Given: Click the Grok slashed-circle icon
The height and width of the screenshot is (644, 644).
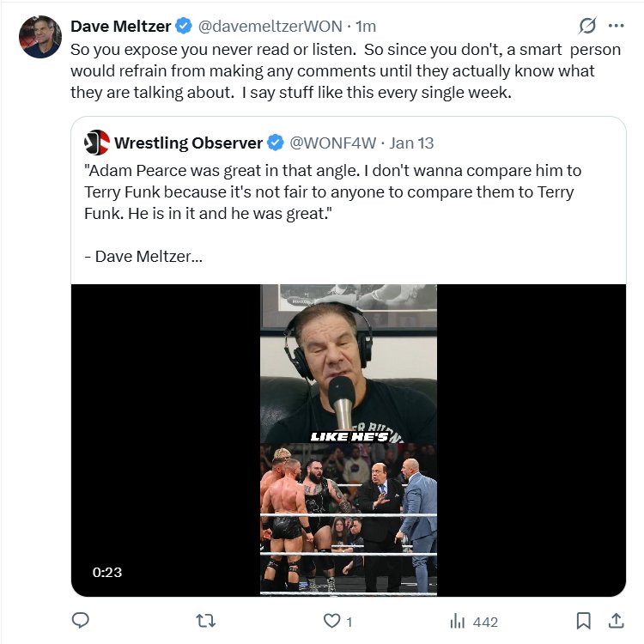Looking at the screenshot, I should (x=588, y=26).
